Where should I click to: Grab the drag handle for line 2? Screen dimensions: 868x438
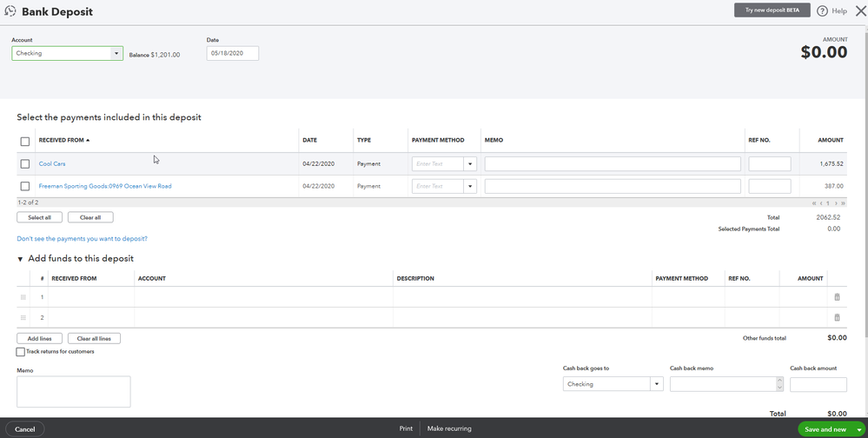tap(23, 318)
